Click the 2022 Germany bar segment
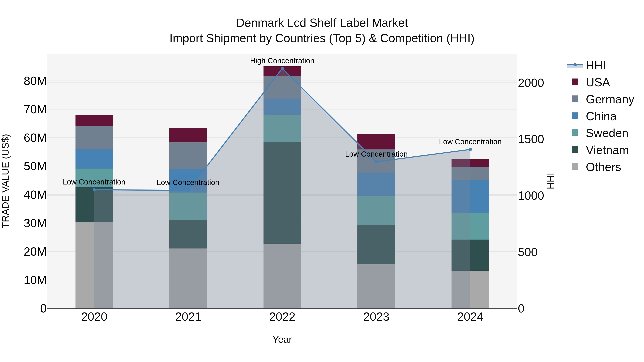This screenshot has width=644, height=362. coord(282,87)
